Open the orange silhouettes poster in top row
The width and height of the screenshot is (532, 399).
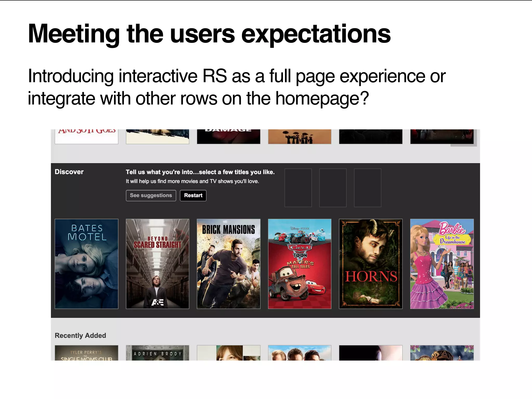click(300, 137)
